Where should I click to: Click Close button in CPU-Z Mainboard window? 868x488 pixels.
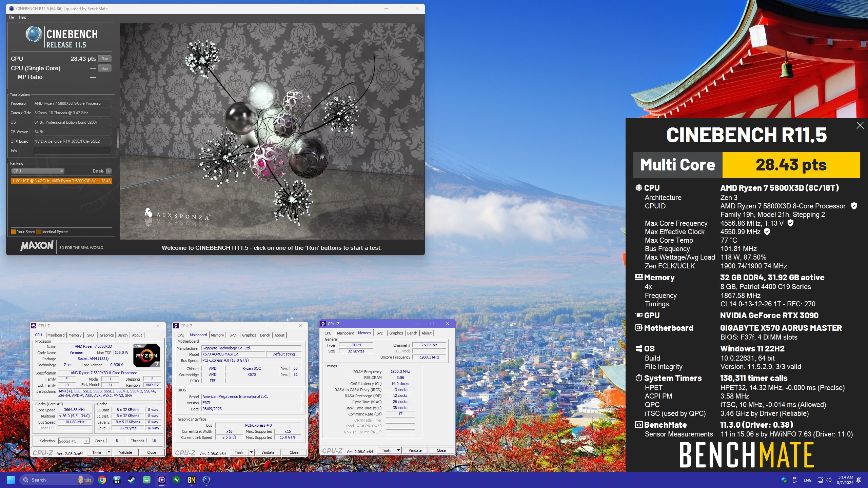(x=294, y=452)
